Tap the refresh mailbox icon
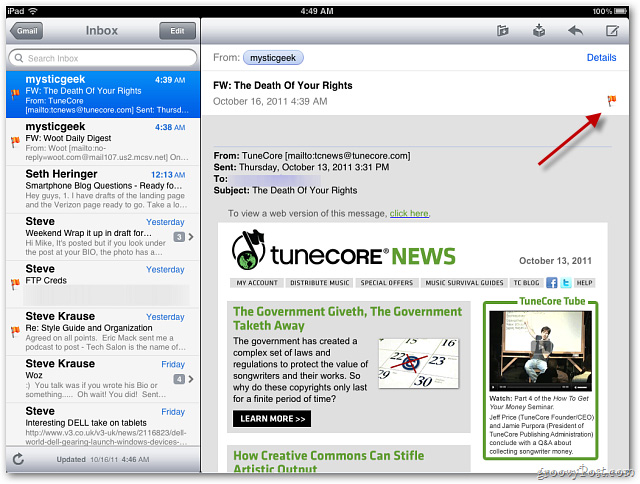This screenshot has height=484, width=640. pos(18,459)
